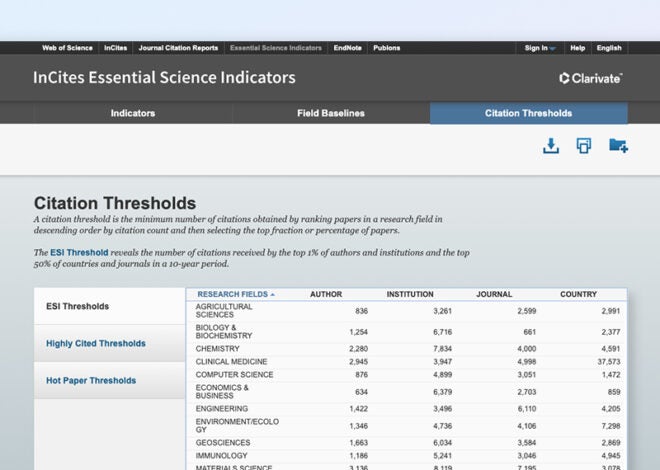Click Clinical Medicine country value 37,573
Image resolution: width=660 pixels, height=470 pixels.
(x=609, y=362)
